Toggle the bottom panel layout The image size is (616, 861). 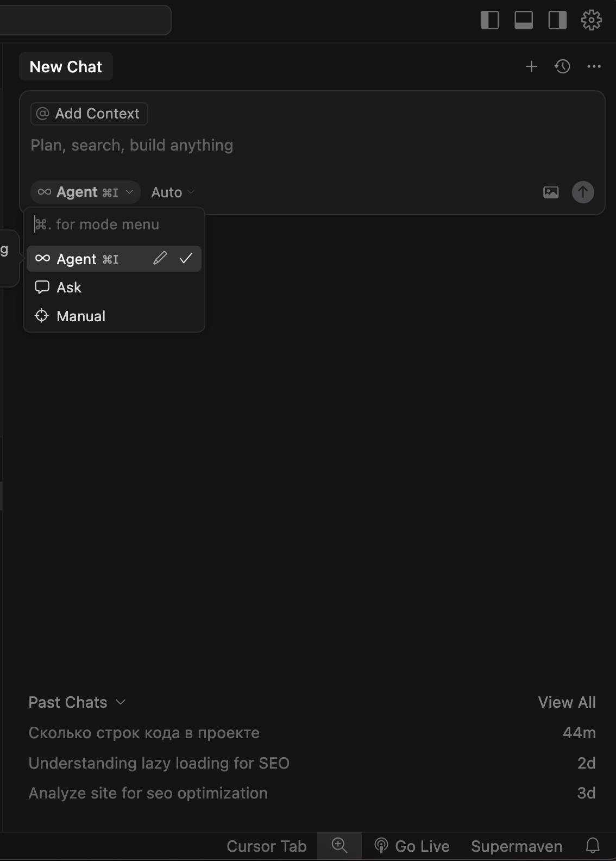(x=524, y=21)
